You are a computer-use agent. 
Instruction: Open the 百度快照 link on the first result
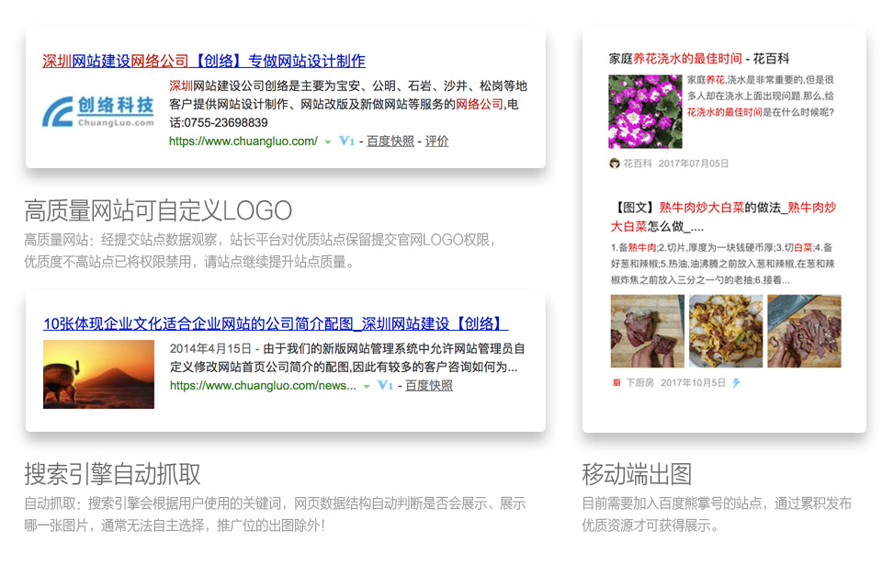click(x=390, y=143)
